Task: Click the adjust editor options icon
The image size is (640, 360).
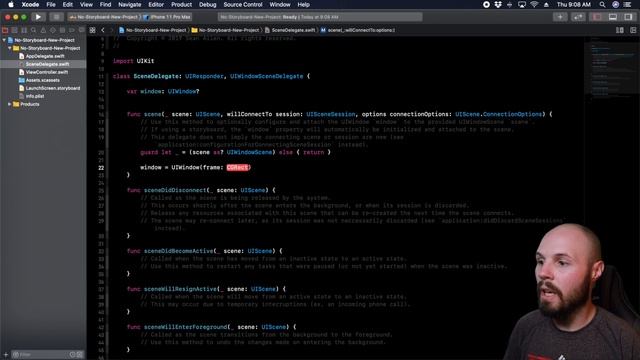Action: (620, 30)
